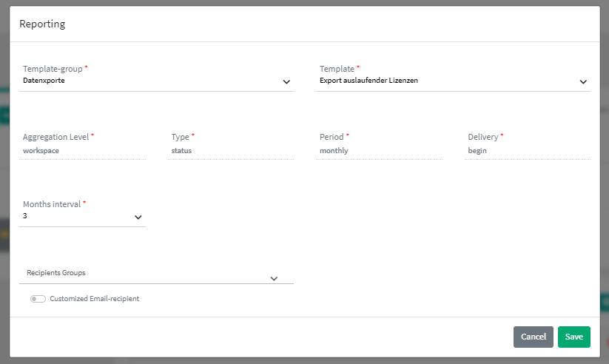Enable the Customized Email-recipient switch

38,299
